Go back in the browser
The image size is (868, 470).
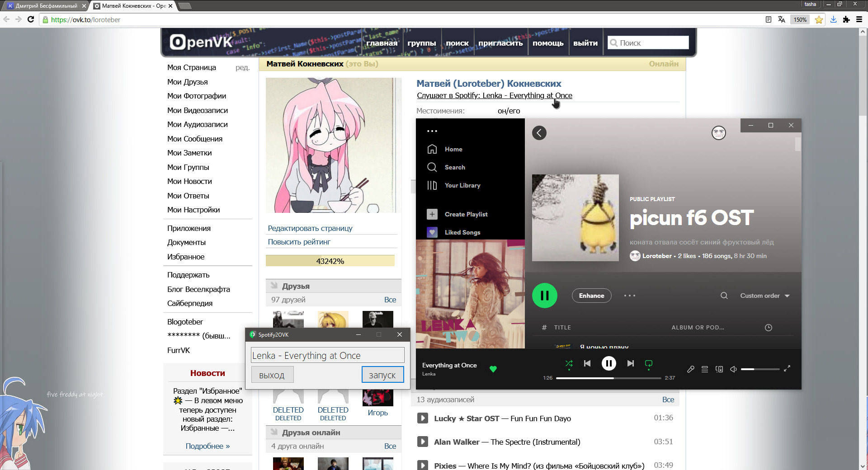click(6, 19)
